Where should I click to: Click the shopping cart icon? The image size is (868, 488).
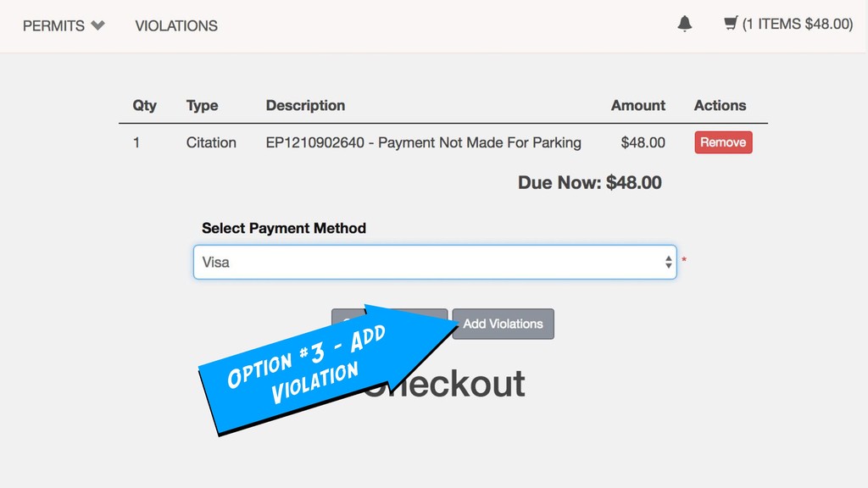pyautogui.click(x=731, y=23)
